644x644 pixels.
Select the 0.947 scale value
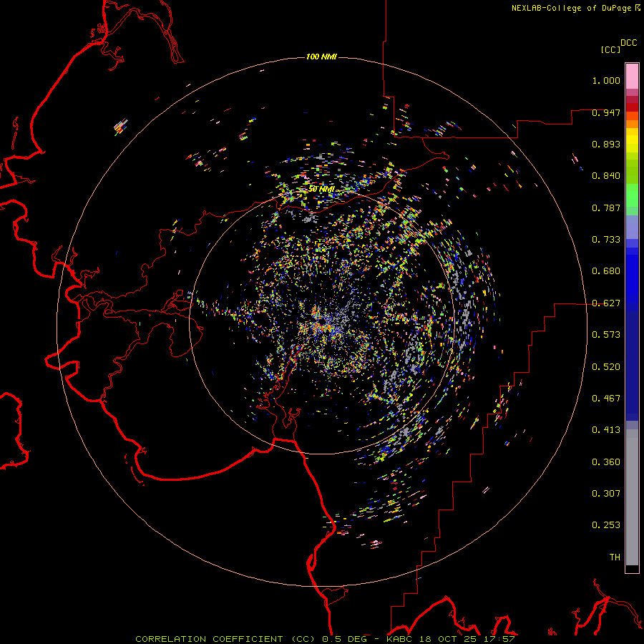606,112
